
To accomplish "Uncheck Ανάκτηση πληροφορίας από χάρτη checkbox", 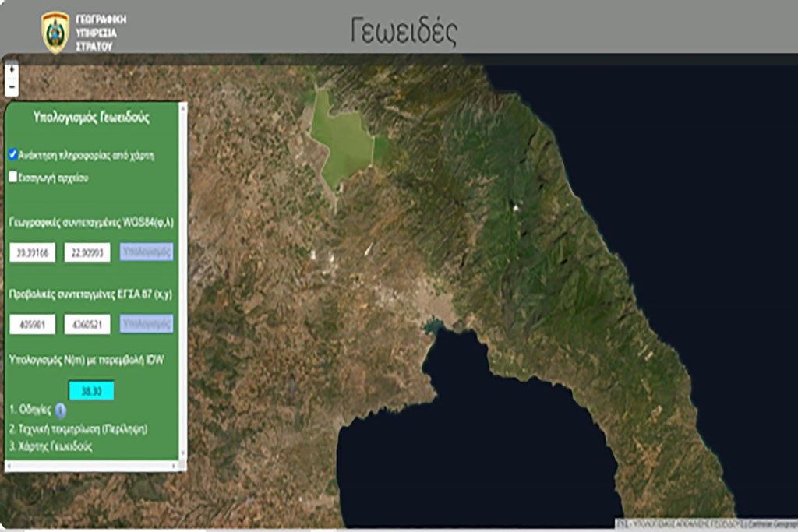I will click(x=12, y=154).
